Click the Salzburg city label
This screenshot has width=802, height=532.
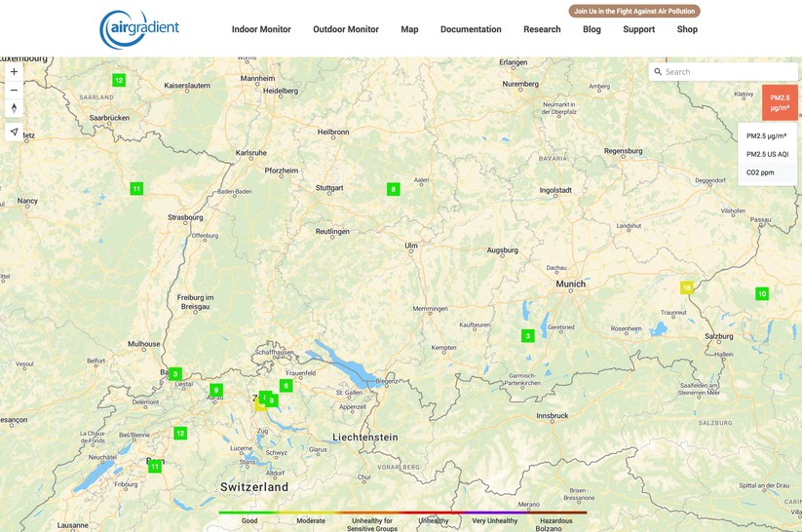coord(718,336)
